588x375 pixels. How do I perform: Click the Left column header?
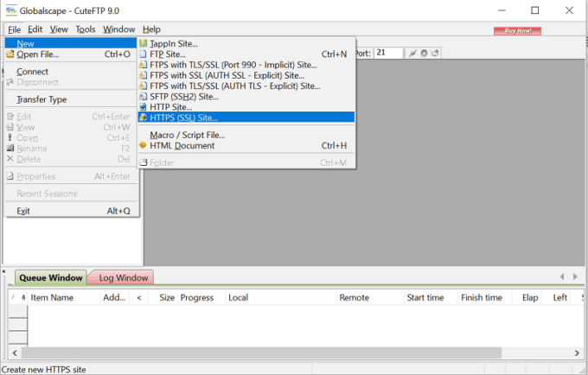556,297
